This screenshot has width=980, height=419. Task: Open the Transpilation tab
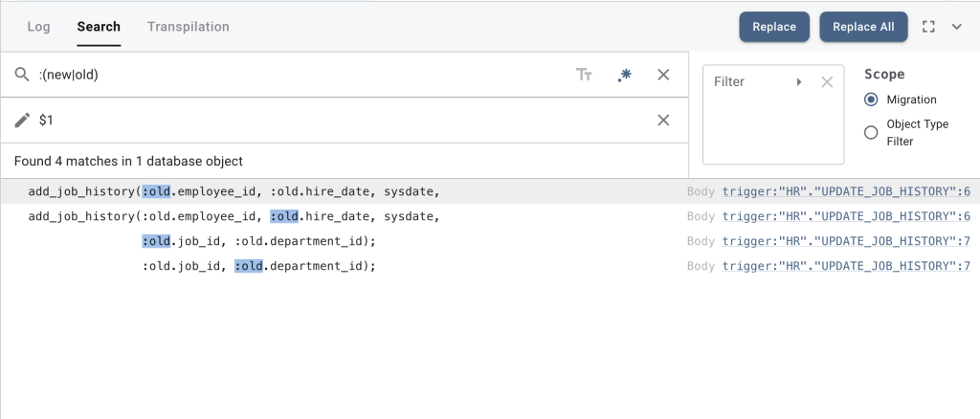[x=189, y=27]
